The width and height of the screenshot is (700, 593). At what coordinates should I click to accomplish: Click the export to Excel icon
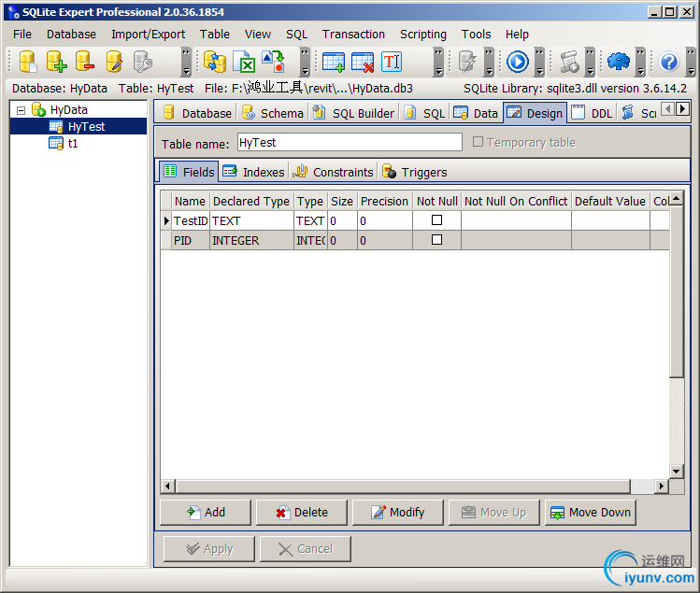[244, 62]
